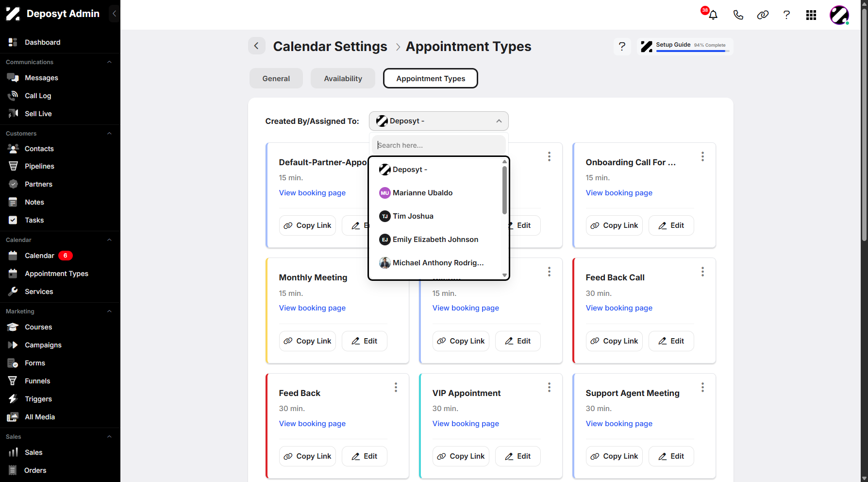
Task: Click the Calendar Settings breadcrumb
Action: (330, 46)
